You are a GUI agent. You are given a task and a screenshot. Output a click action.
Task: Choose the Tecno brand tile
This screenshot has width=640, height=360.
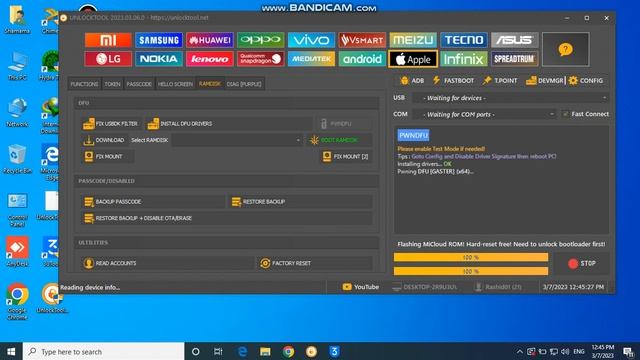pyautogui.click(x=464, y=40)
